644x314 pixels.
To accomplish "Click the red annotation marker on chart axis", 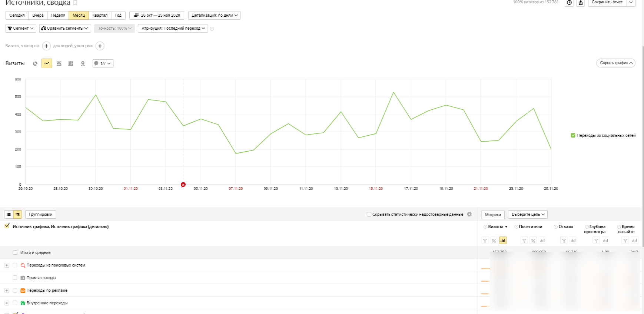I will 183,185.
